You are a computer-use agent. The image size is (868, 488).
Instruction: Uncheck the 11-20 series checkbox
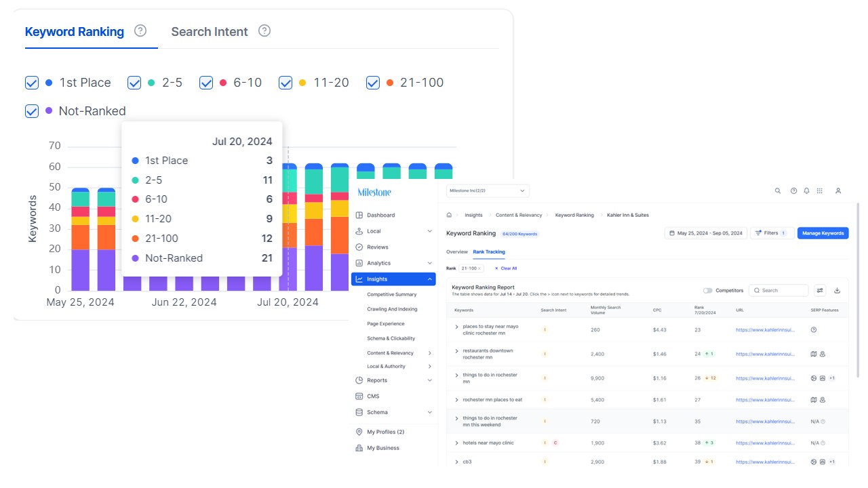coord(285,83)
